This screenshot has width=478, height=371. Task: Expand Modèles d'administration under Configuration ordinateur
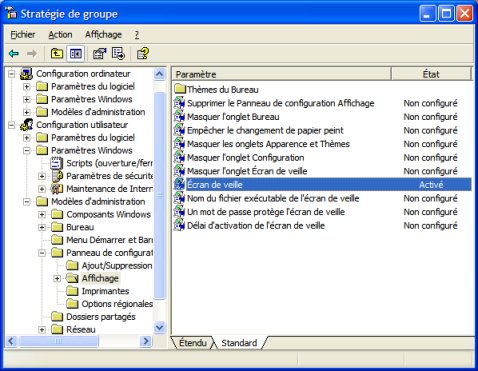[x=27, y=112]
